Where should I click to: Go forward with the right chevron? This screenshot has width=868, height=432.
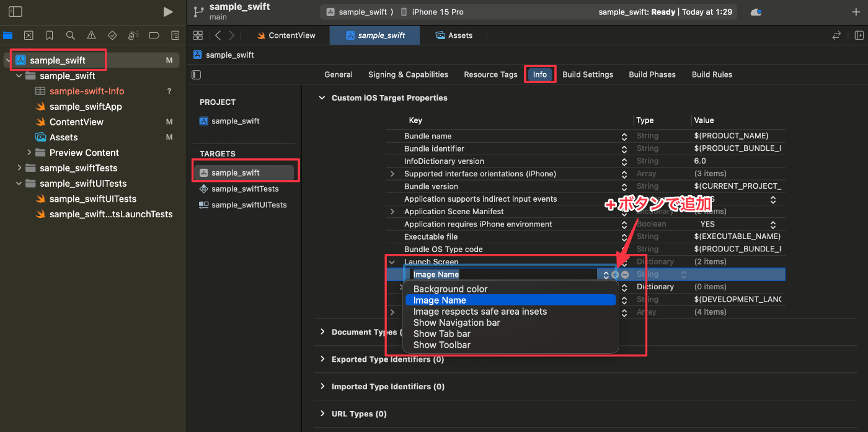[x=232, y=35]
